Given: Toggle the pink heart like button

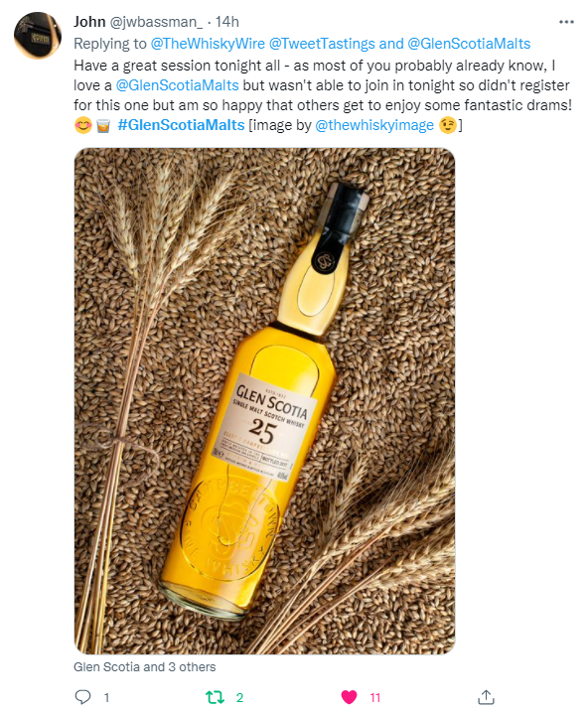Looking at the screenshot, I should coord(350,697).
